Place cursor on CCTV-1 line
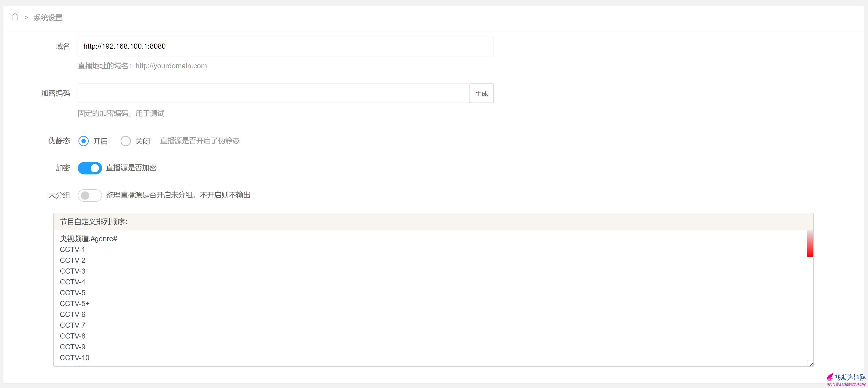The image size is (868, 388). coord(72,250)
